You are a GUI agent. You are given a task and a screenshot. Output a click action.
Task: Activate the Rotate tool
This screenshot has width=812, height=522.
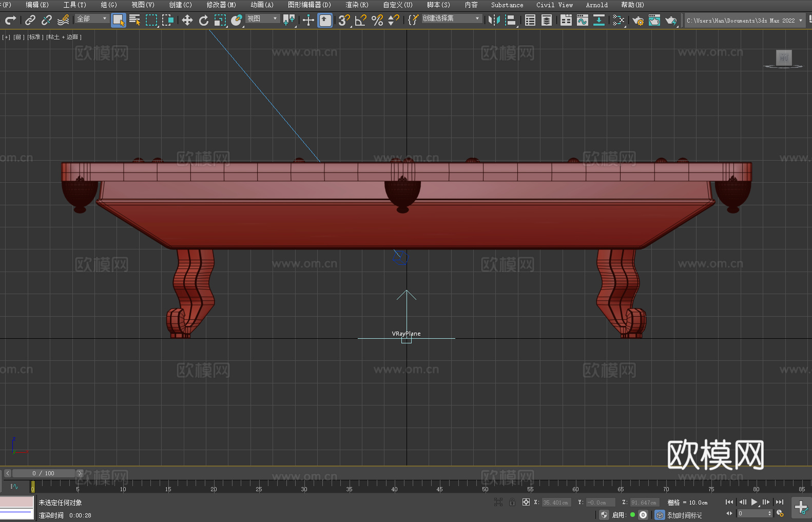204,20
